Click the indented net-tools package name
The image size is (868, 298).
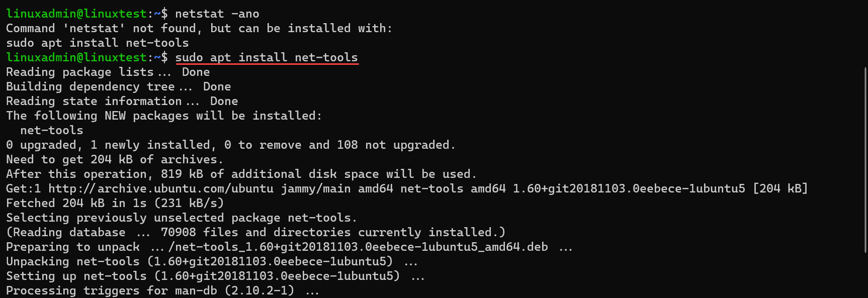52,131
